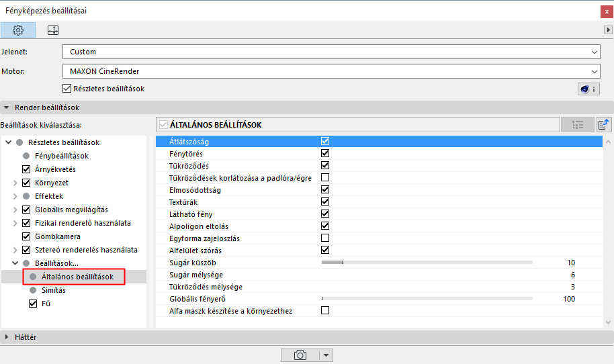The image size is (614, 364).
Task: Click the export settings icon
Action: point(603,125)
